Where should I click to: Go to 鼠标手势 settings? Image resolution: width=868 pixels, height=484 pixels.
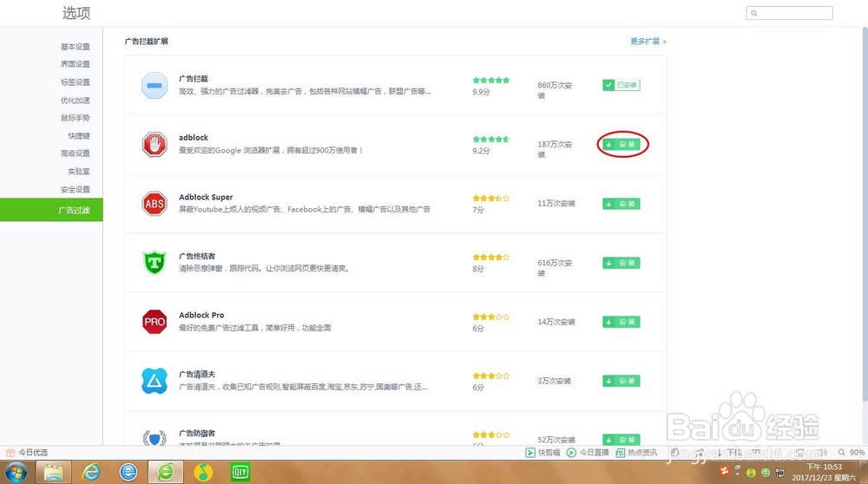tap(76, 118)
